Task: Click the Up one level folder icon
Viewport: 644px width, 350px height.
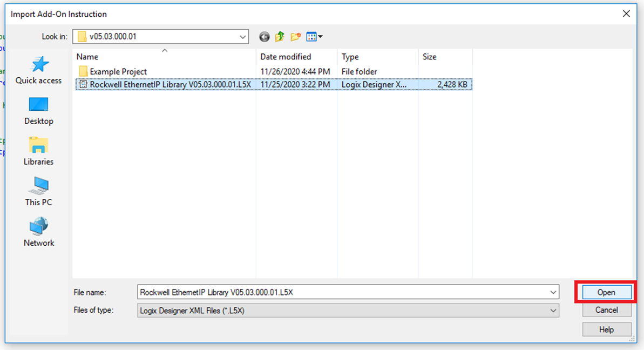Action: 279,37
